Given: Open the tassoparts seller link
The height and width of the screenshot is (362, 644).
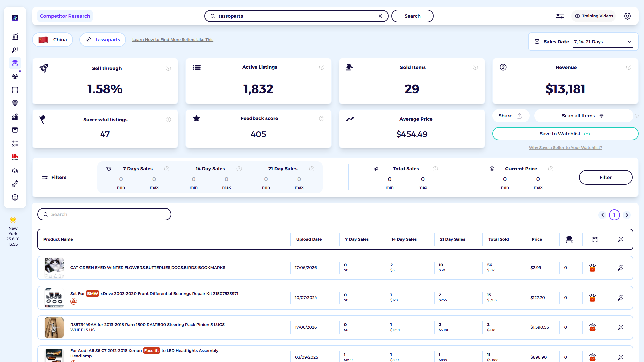Looking at the screenshot, I should [x=108, y=40].
